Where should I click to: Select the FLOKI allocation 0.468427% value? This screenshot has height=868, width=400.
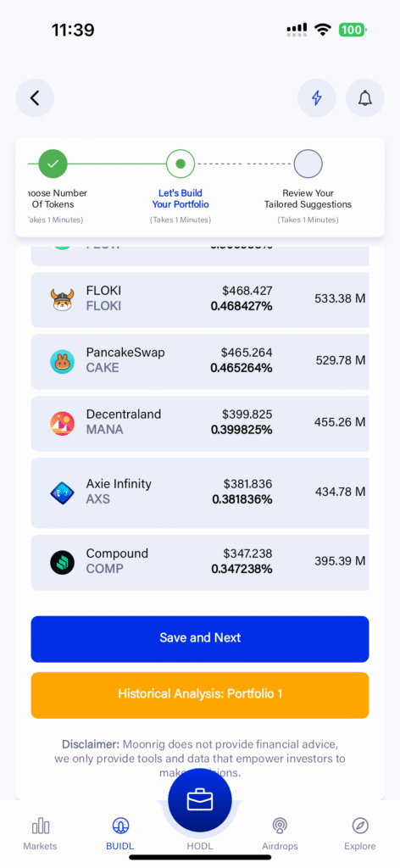click(242, 306)
